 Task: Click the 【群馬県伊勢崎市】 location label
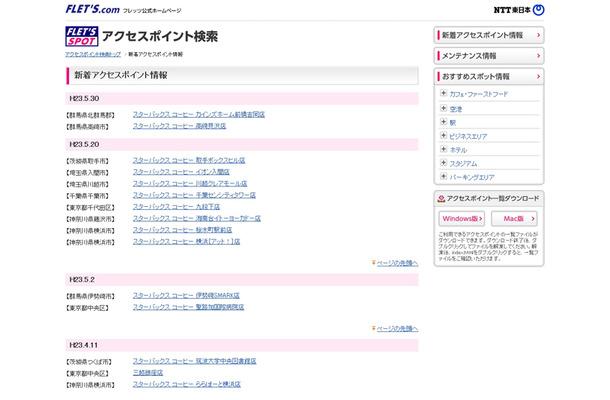[x=91, y=296]
